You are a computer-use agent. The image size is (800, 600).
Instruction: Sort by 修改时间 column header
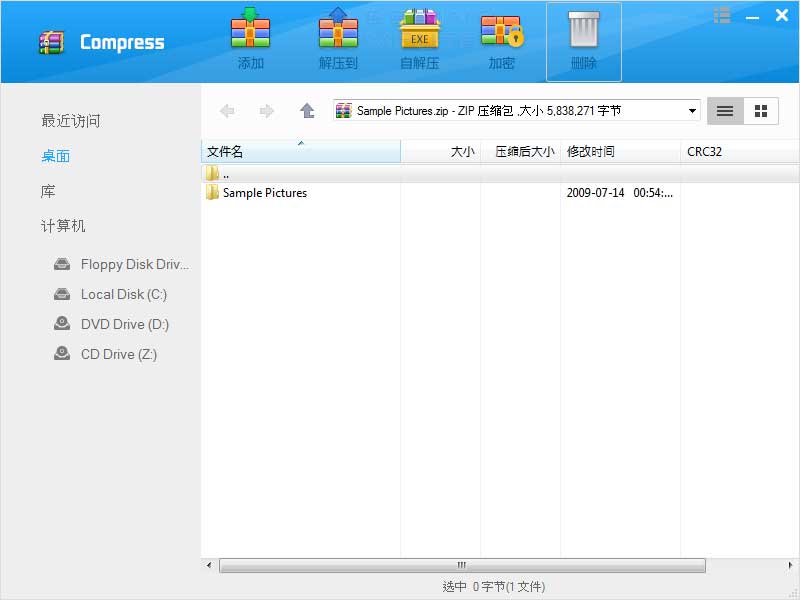(x=620, y=152)
